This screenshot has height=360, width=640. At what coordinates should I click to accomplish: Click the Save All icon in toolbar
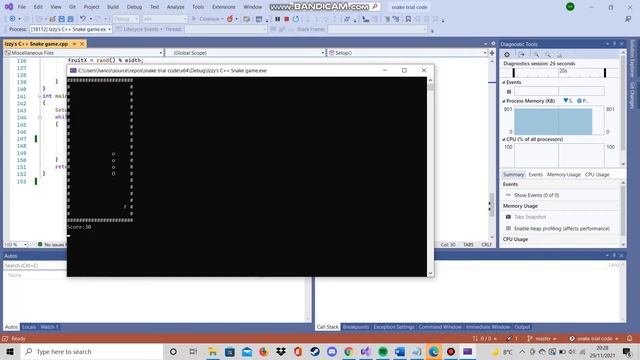71,19
